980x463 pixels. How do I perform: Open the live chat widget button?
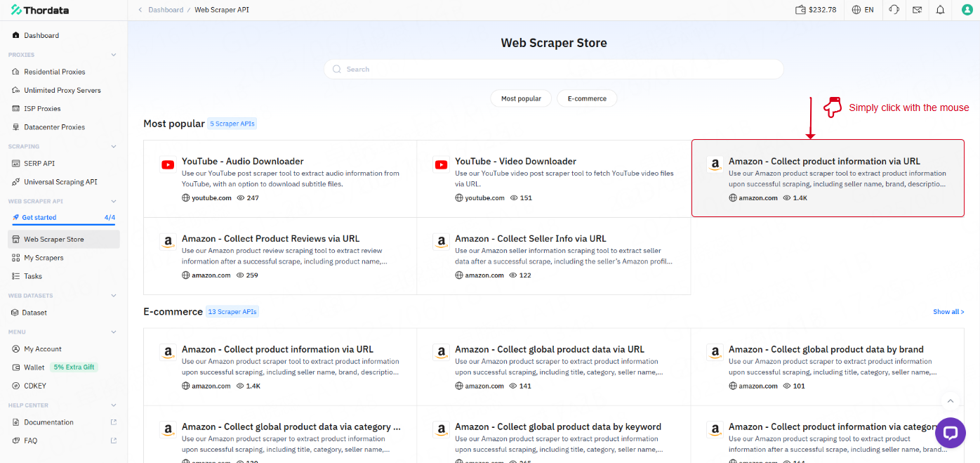point(951,433)
